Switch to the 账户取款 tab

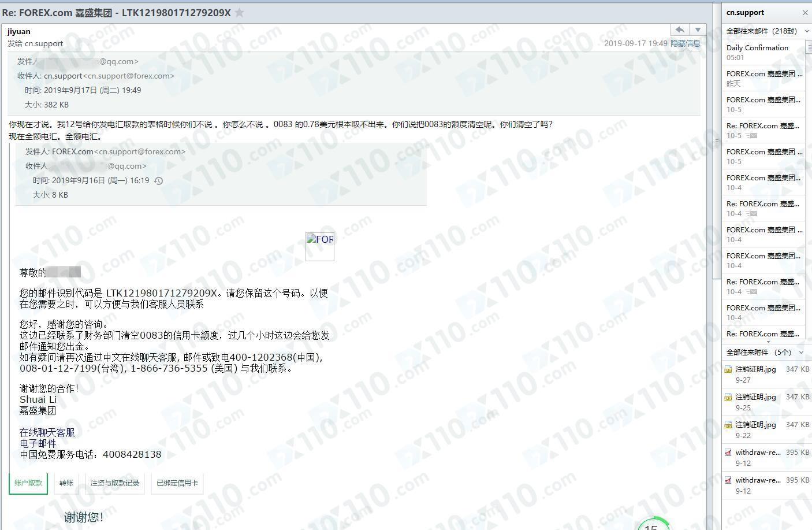pos(28,483)
